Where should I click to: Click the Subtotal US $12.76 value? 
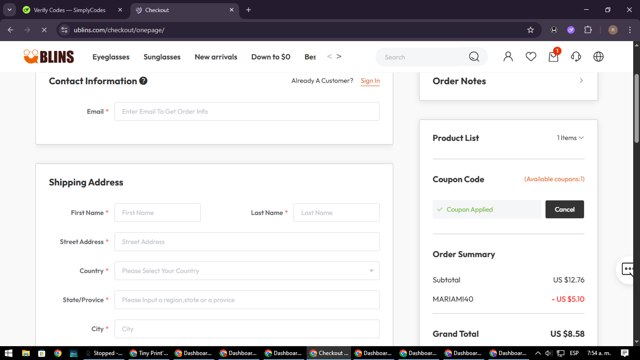[x=569, y=280]
